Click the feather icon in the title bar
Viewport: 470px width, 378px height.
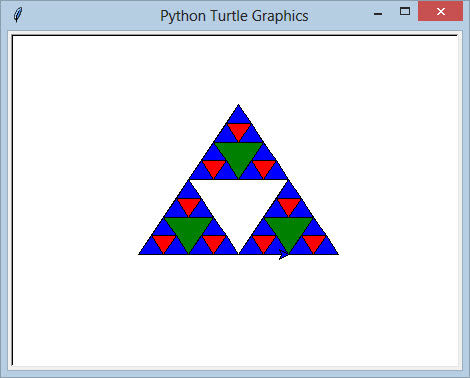click(18, 15)
